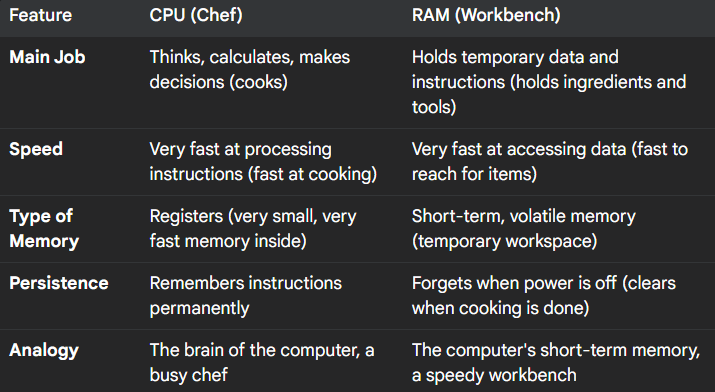
Task: Click the Speed row label
Action: coord(36,150)
